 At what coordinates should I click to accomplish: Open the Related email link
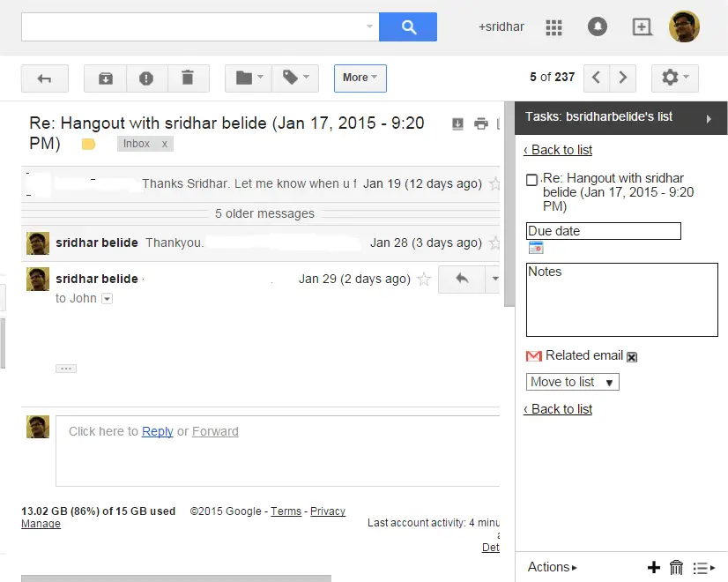584,355
